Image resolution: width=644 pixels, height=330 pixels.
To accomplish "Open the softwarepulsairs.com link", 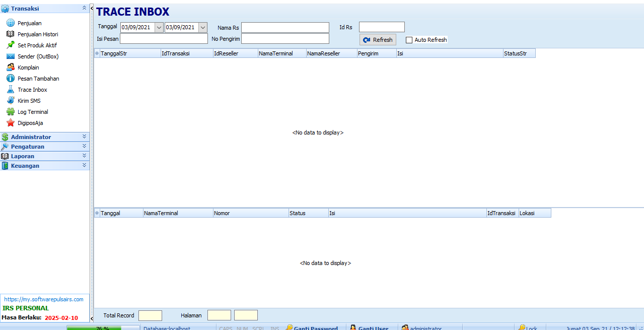I will (44, 299).
